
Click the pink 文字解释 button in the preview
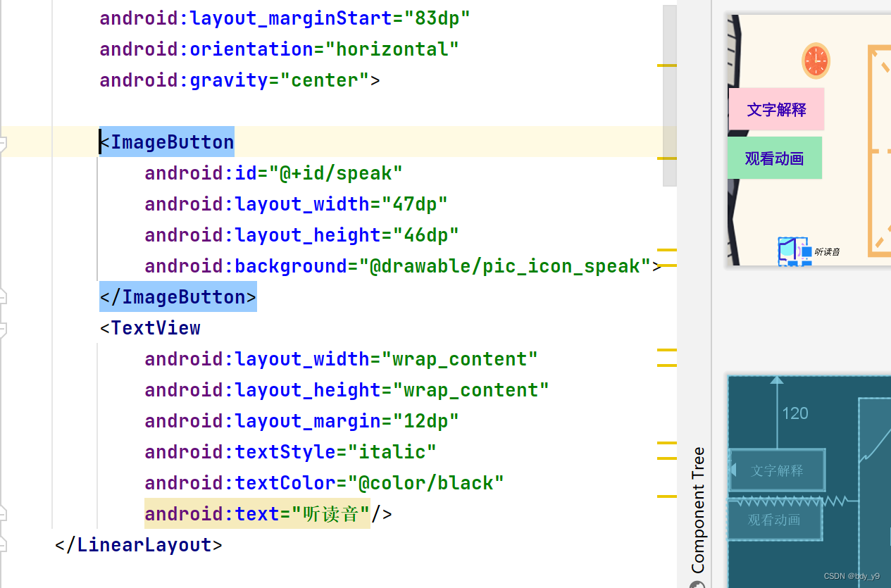tap(775, 109)
